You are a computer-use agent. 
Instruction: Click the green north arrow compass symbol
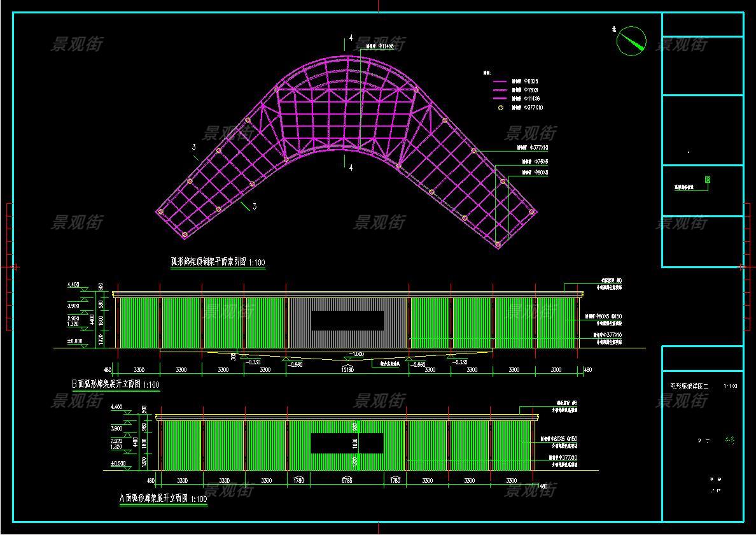click(631, 41)
